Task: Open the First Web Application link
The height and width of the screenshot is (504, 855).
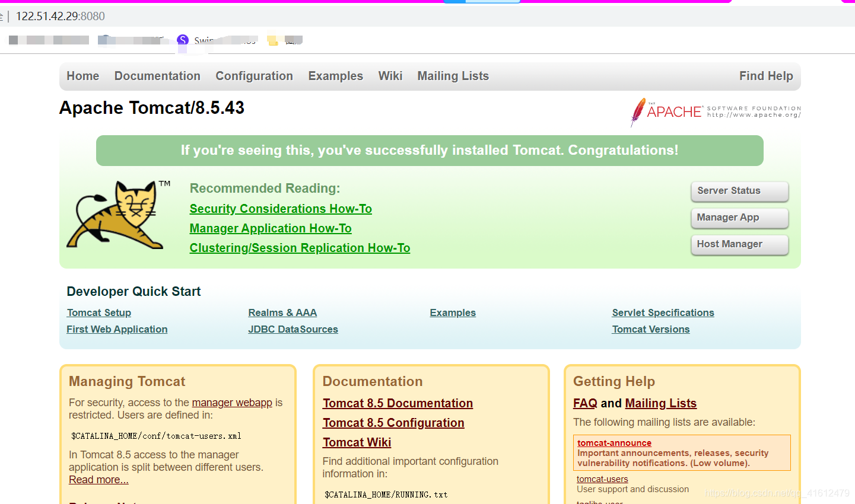Action: point(117,329)
